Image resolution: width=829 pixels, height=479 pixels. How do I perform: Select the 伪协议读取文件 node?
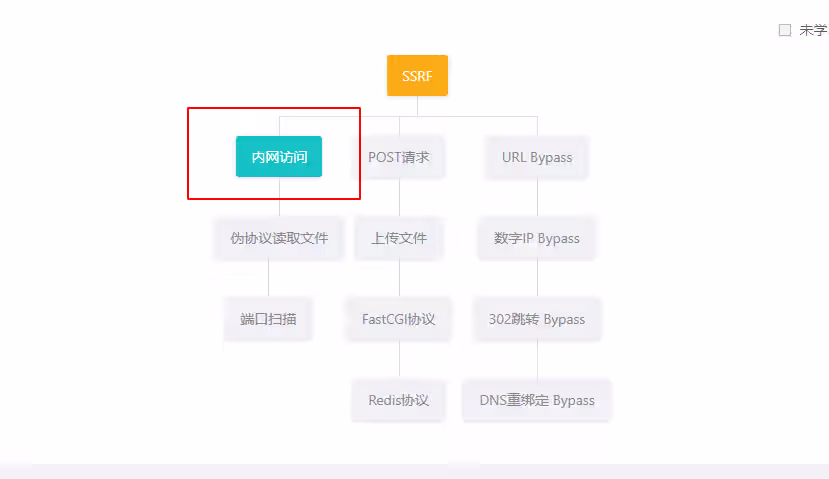click(279, 238)
